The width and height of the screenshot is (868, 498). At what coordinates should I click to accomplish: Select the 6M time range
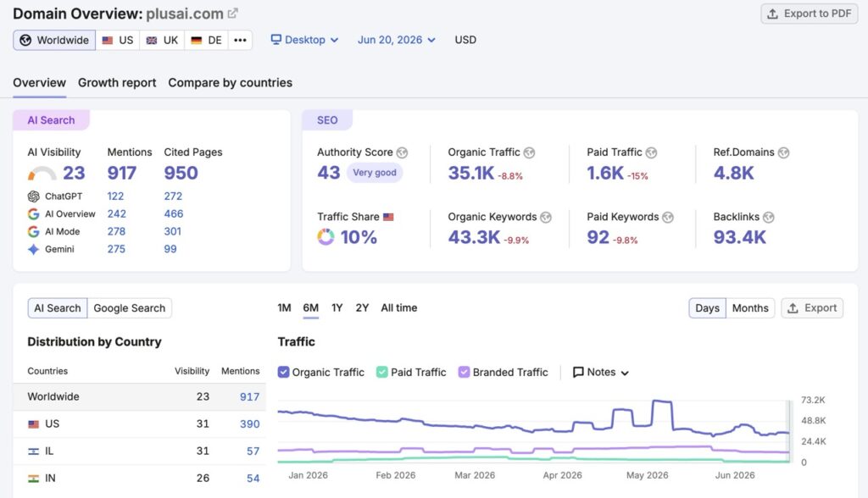pyautogui.click(x=310, y=308)
